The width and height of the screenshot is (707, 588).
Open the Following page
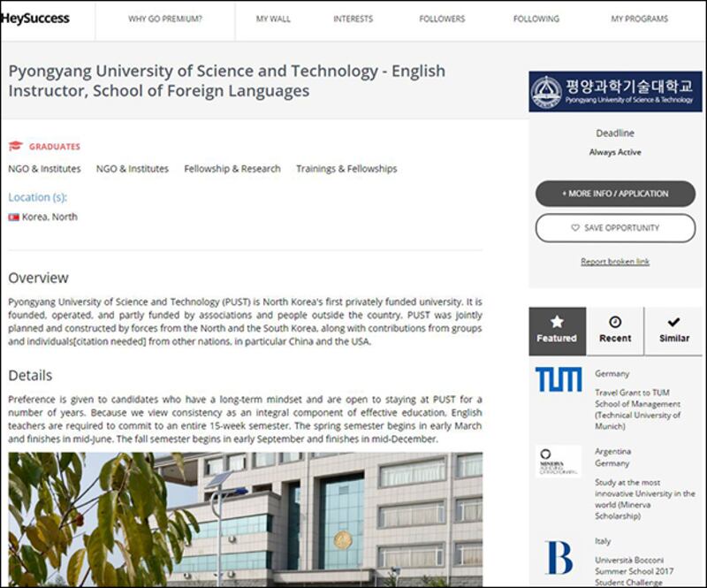coord(536,19)
